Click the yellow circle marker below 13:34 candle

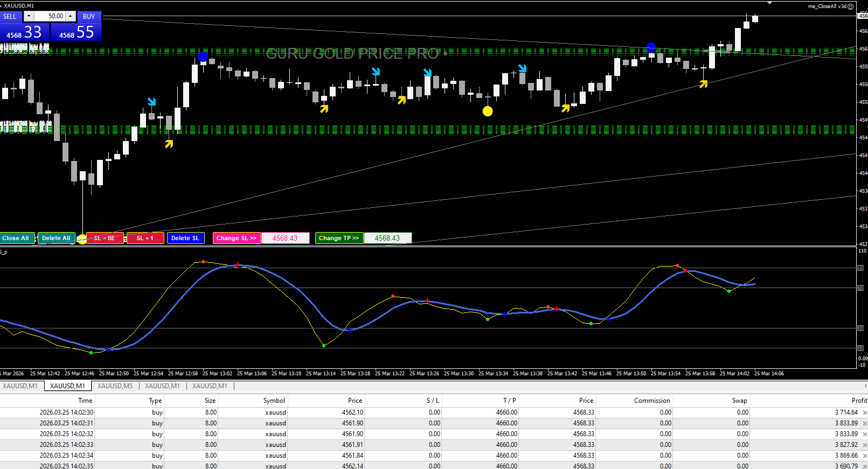488,111
